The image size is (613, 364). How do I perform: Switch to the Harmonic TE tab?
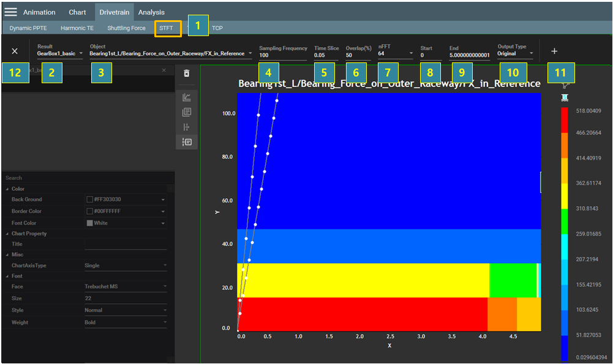[77, 28]
